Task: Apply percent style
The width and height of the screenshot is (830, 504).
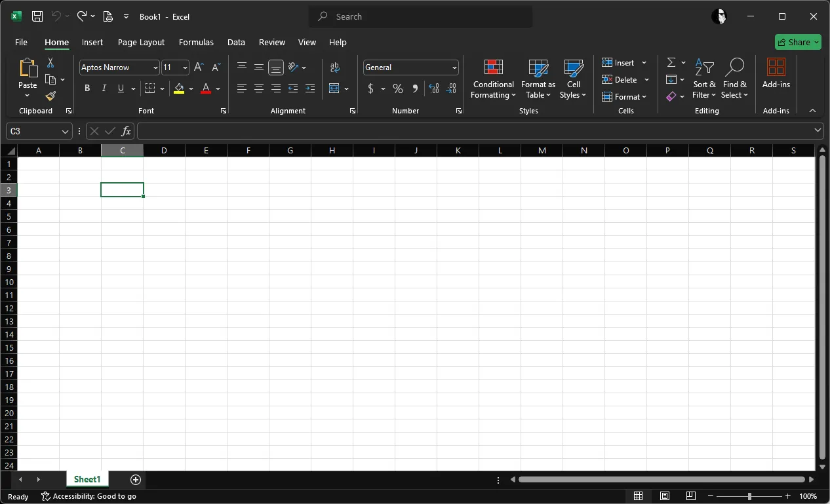Action: click(x=398, y=88)
